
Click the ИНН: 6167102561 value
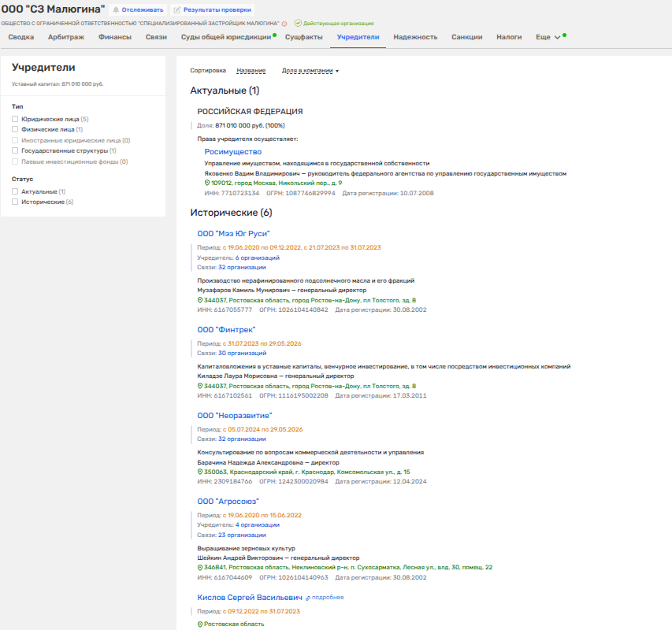(225, 396)
